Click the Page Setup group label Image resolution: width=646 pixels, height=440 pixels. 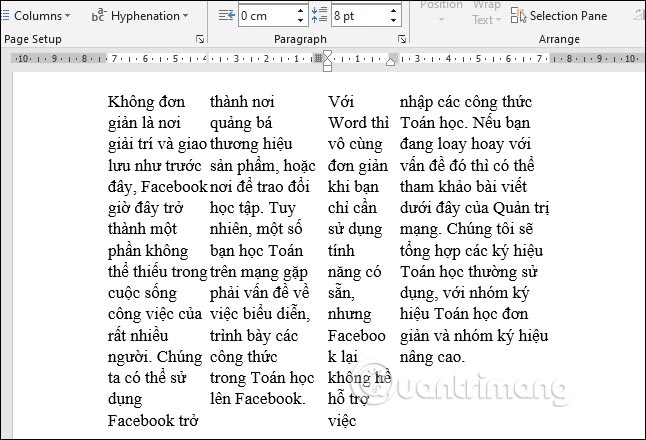click(x=33, y=39)
